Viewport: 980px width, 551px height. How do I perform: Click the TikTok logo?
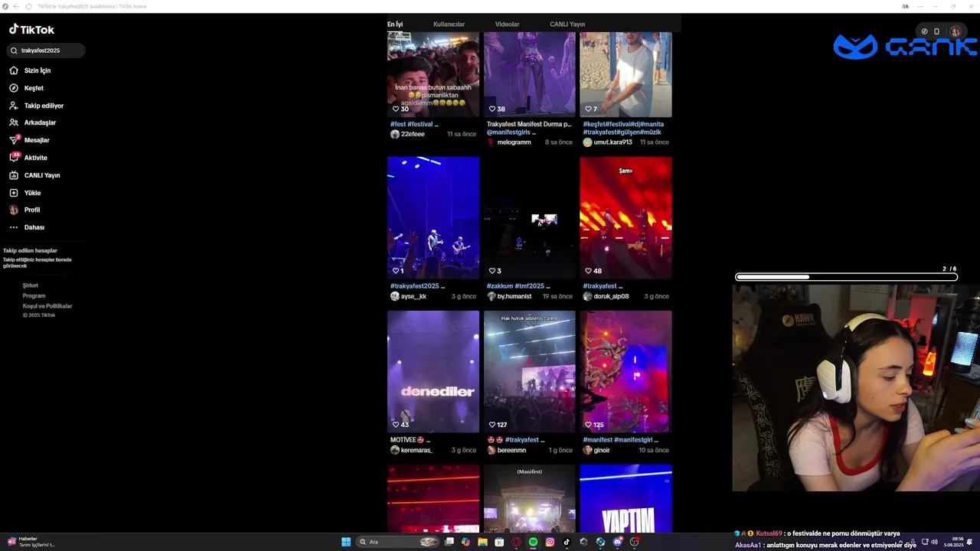(31, 30)
